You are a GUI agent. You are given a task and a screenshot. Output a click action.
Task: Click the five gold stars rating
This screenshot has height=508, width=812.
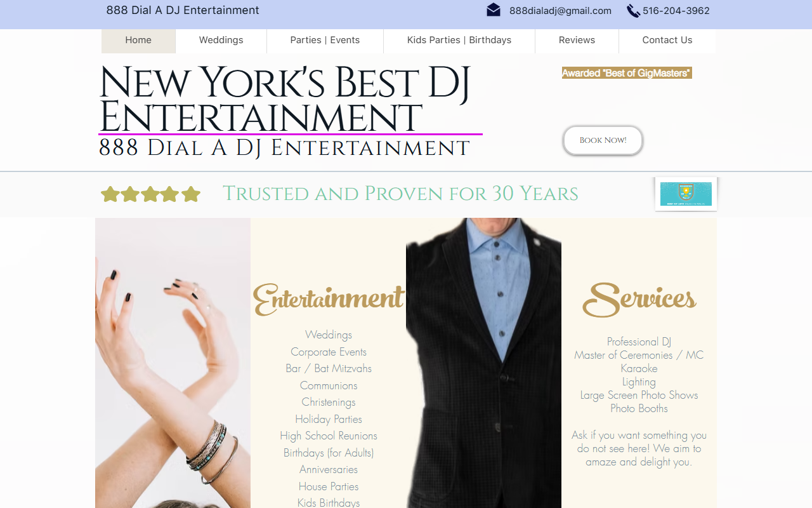point(151,194)
